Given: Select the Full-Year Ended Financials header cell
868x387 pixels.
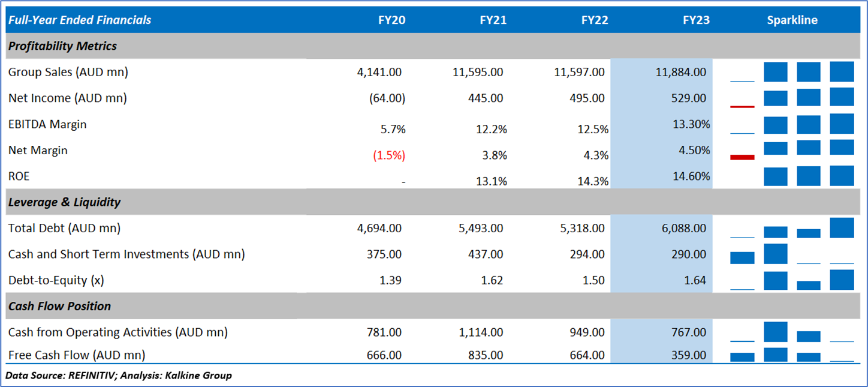Looking at the screenshot, I should pos(80,20).
